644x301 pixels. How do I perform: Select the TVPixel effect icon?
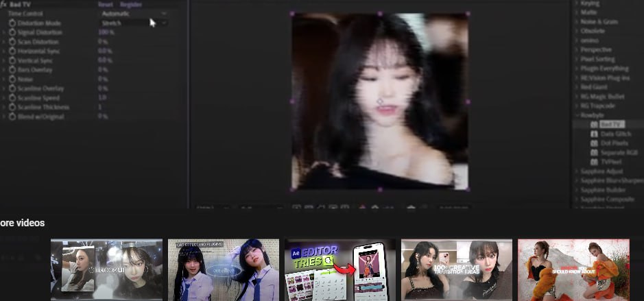click(594, 162)
